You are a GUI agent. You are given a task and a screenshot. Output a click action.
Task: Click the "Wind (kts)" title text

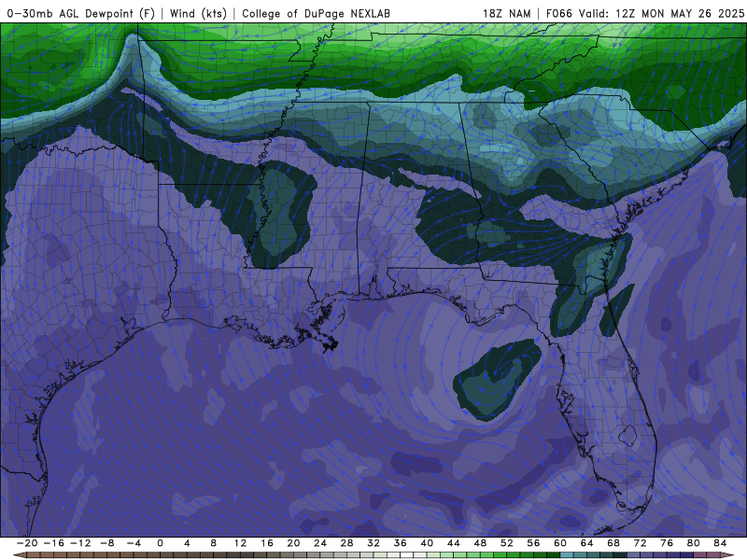(x=198, y=13)
